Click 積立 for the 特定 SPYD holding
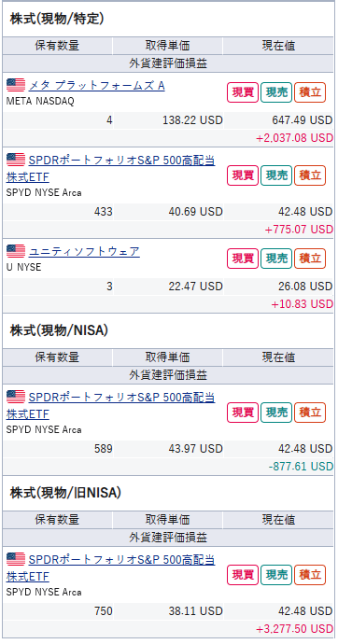This screenshot has height=644, width=338. tap(310, 175)
